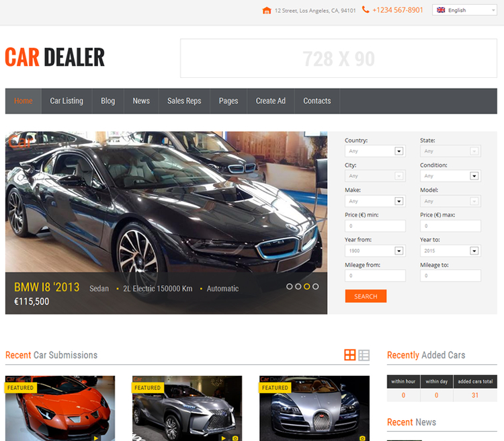Click the orange house address icon
This screenshot has height=441, width=504.
click(x=267, y=10)
